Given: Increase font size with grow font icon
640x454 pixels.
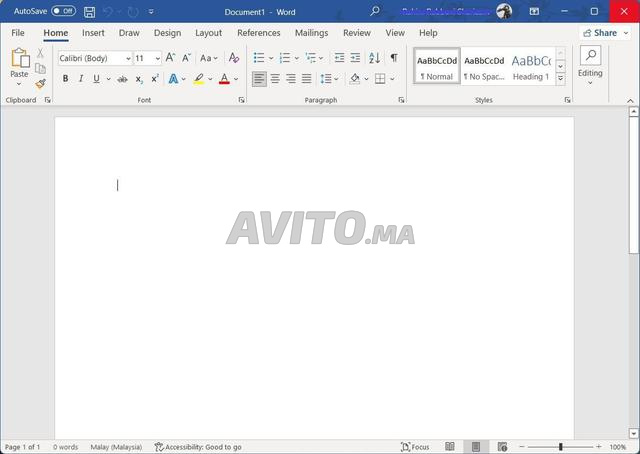Looking at the screenshot, I should [170, 58].
